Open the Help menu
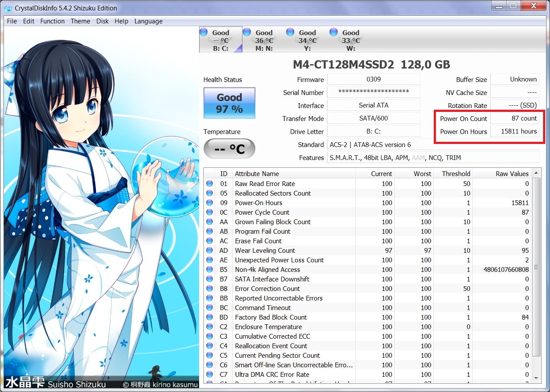 121,21
